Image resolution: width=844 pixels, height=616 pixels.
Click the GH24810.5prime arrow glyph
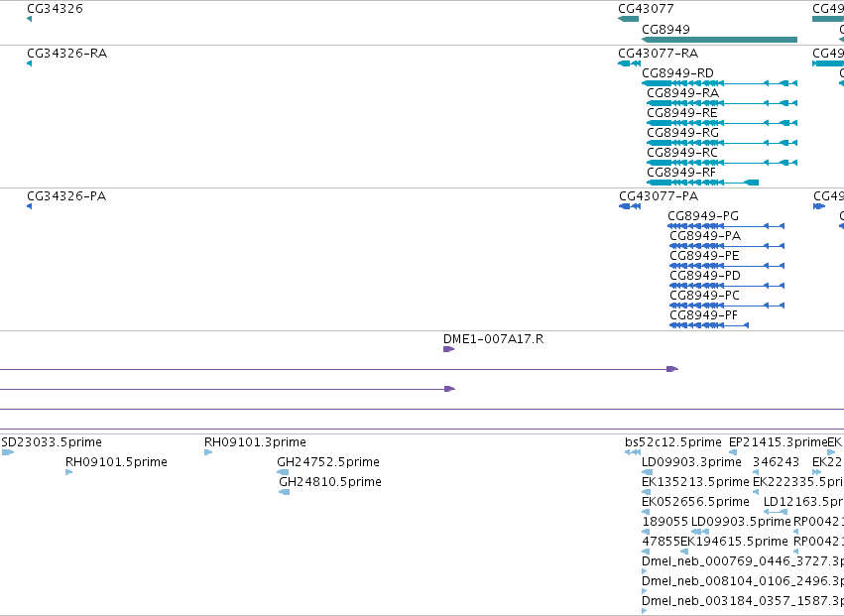point(285,493)
